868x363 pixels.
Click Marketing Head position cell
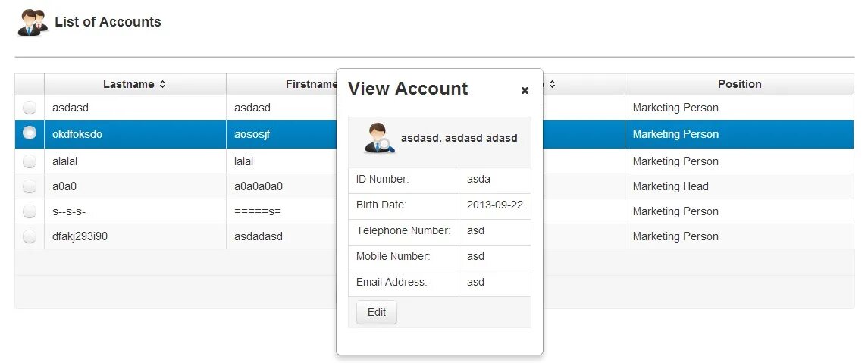click(670, 186)
